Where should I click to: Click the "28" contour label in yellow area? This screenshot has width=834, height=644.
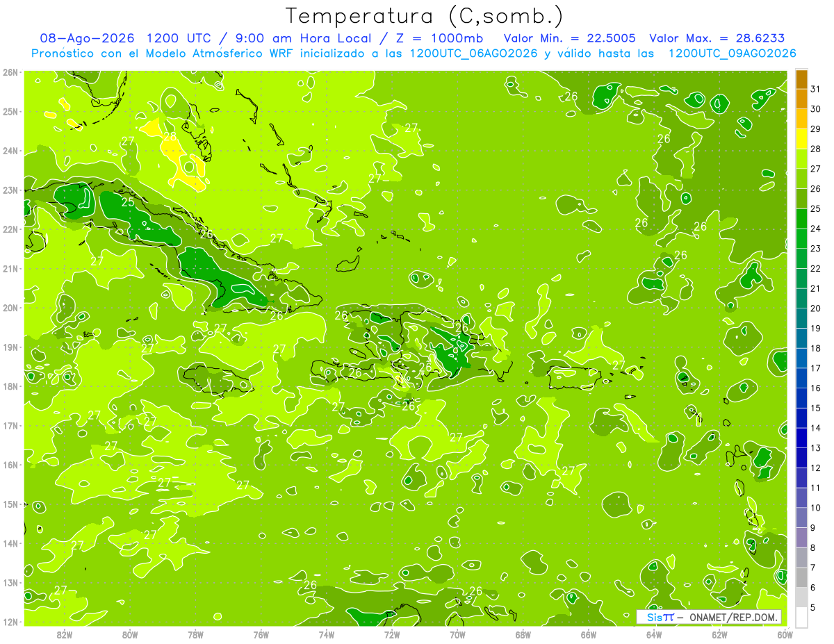pos(170,136)
